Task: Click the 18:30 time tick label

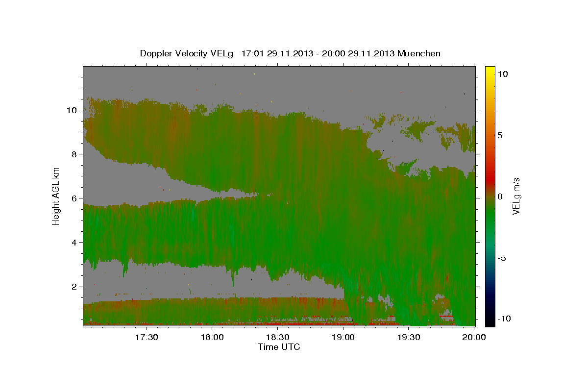Action: click(x=277, y=337)
